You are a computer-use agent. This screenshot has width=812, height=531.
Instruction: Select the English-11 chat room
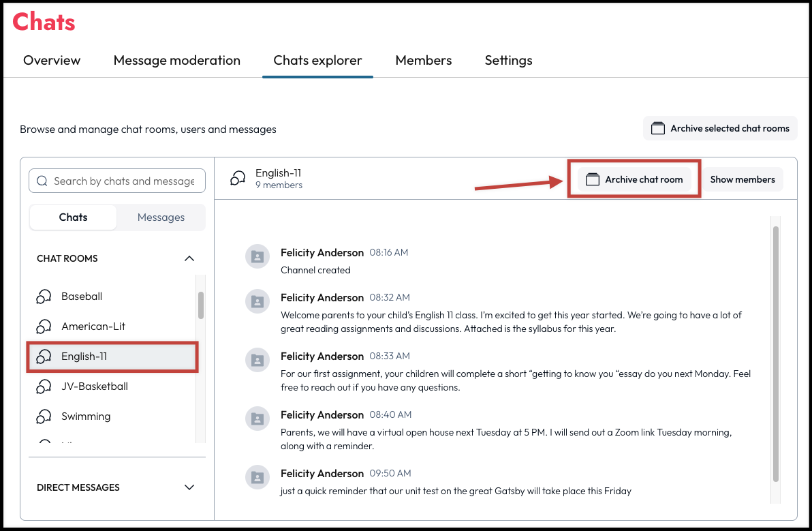point(112,356)
